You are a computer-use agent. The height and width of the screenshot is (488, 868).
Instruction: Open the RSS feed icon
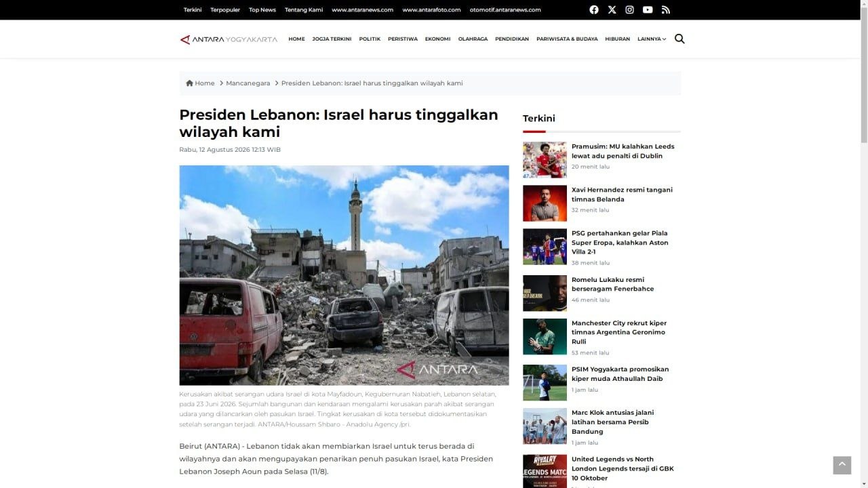click(x=666, y=9)
